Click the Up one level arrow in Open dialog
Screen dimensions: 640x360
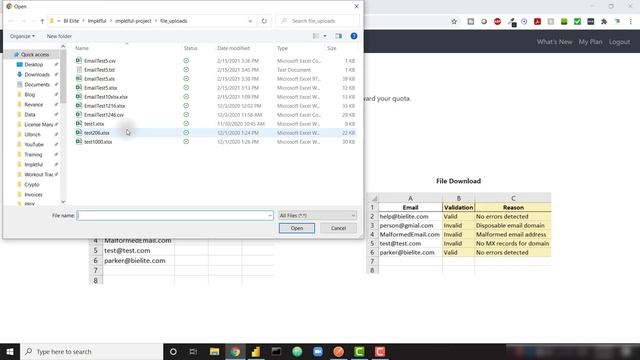[42, 21]
